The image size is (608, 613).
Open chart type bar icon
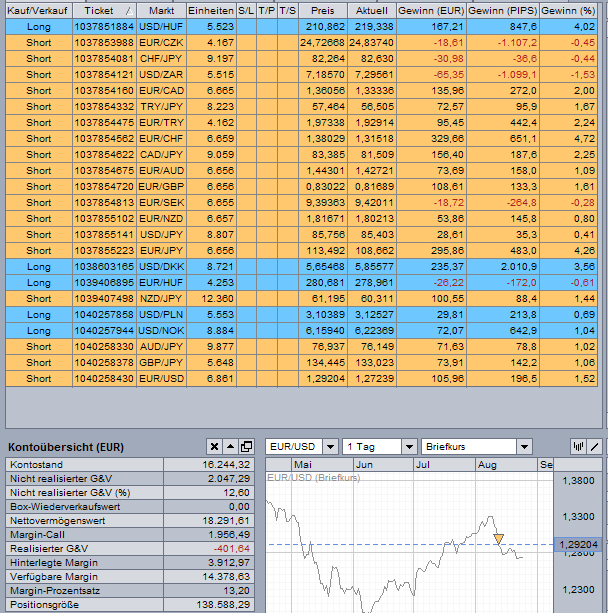[x=578, y=447]
